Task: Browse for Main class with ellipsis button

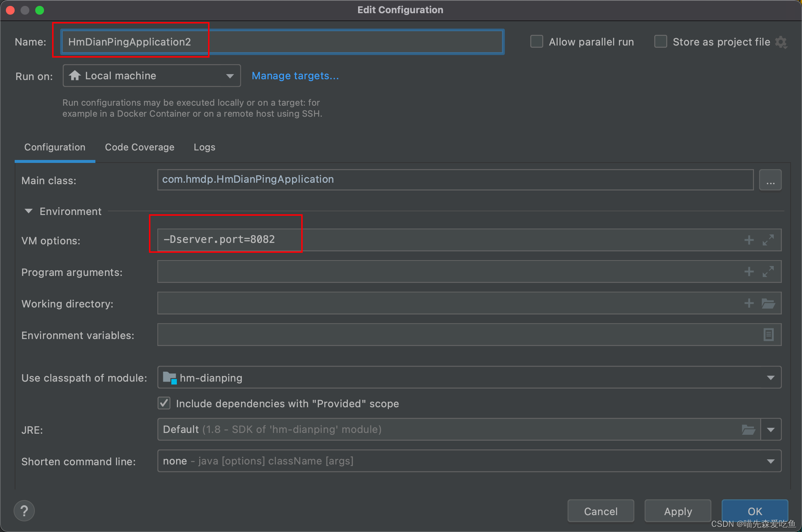Action: [770, 180]
